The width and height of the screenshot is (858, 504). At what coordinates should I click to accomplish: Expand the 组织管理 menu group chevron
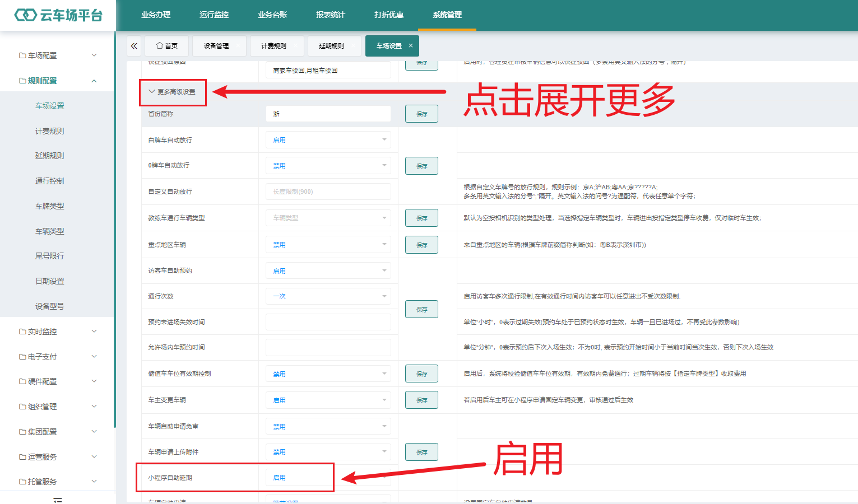click(x=94, y=406)
